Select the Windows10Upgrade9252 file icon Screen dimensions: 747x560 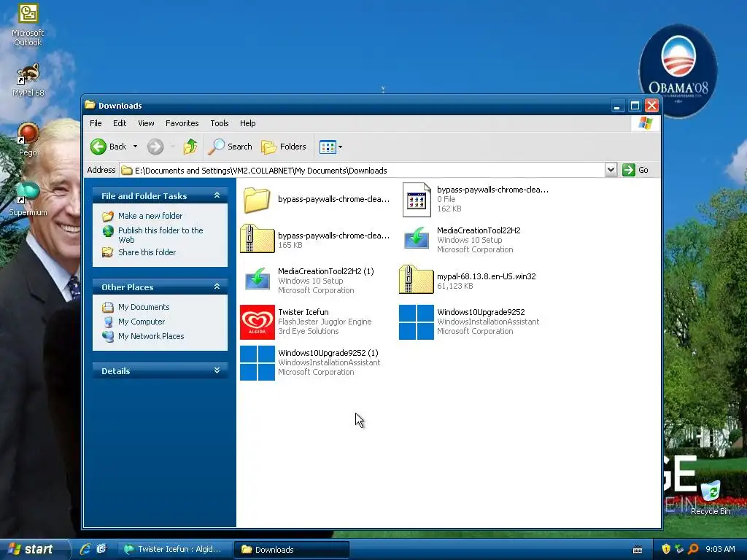(417, 322)
